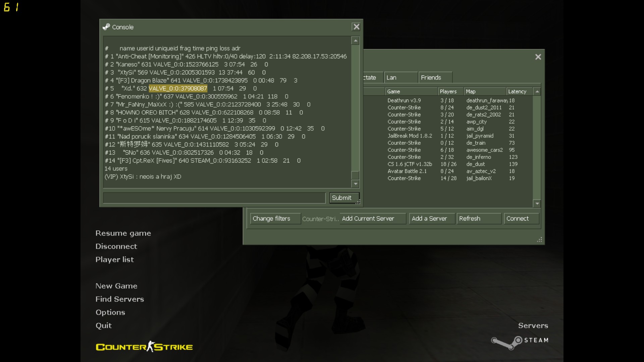Select the de_inferno server row
The height and width of the screenshot is (362, 644).
pos(448,157)
